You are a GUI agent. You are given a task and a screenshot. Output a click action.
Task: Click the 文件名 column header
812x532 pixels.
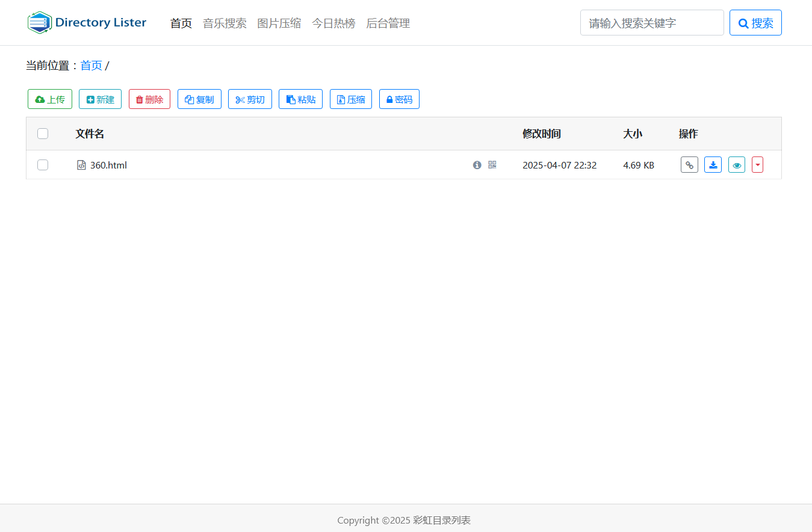point(90,134)
